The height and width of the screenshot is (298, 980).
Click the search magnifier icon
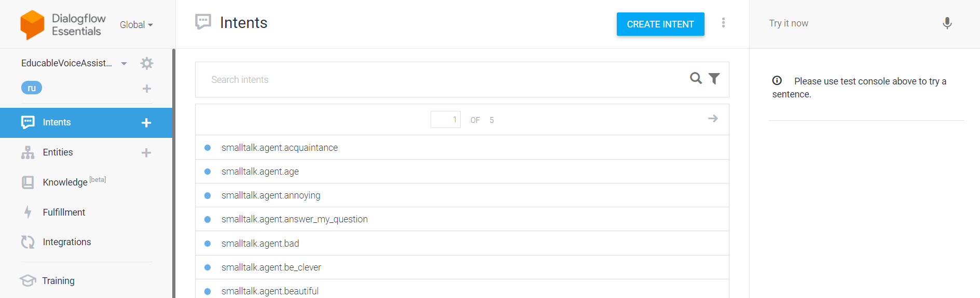[x=696, y=78]
